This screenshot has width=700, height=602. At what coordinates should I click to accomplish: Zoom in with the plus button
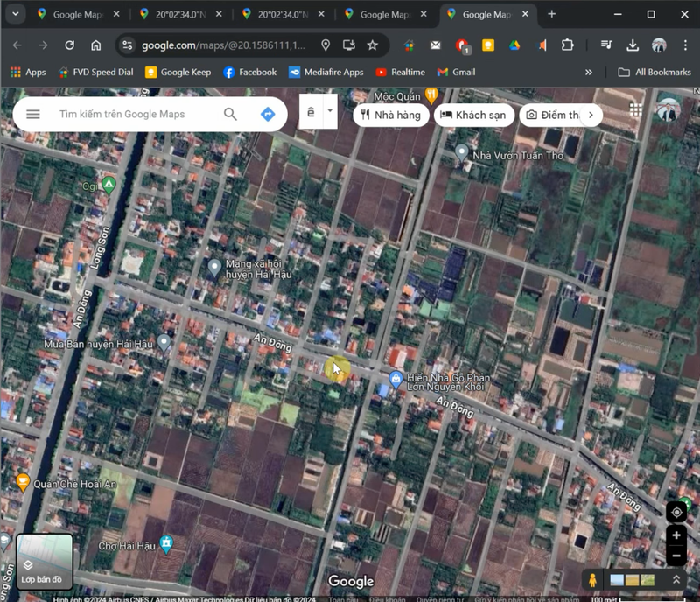[x=676, y=535]
